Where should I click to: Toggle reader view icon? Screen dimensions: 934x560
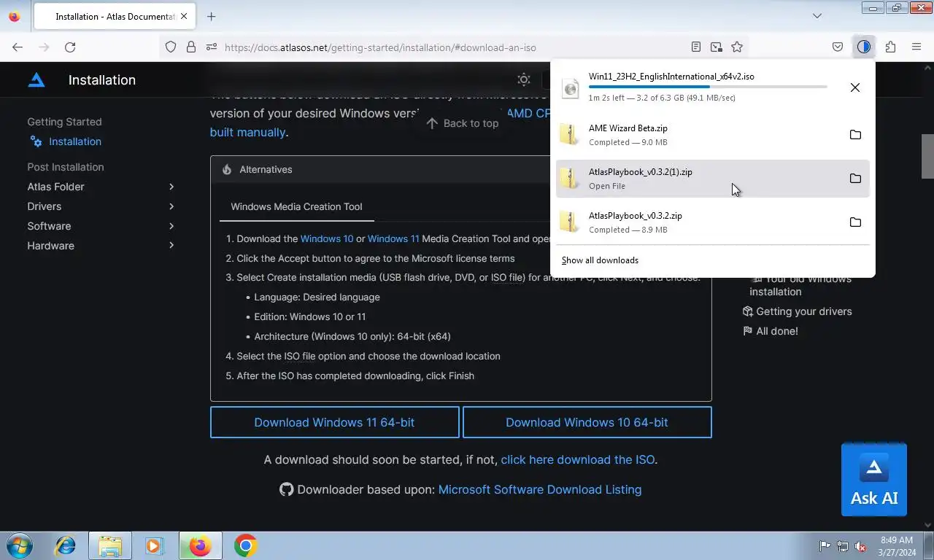coord(696,47)
